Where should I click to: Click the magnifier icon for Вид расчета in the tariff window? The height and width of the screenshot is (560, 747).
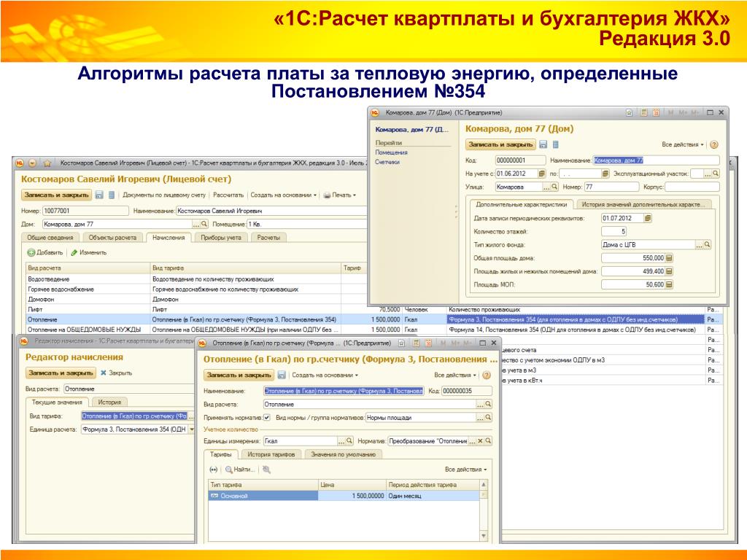(x=488, y=404)
